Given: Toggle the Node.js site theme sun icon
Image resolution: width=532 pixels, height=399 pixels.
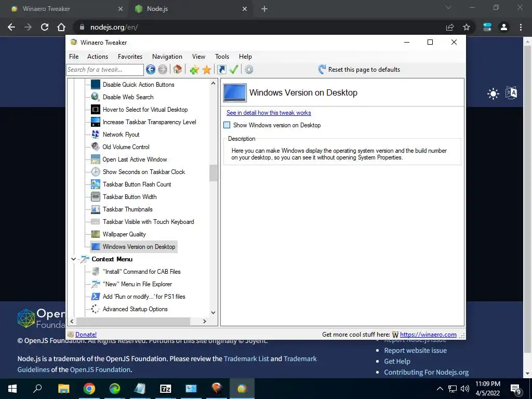Looking at the screenshot, I should (493, 94).
